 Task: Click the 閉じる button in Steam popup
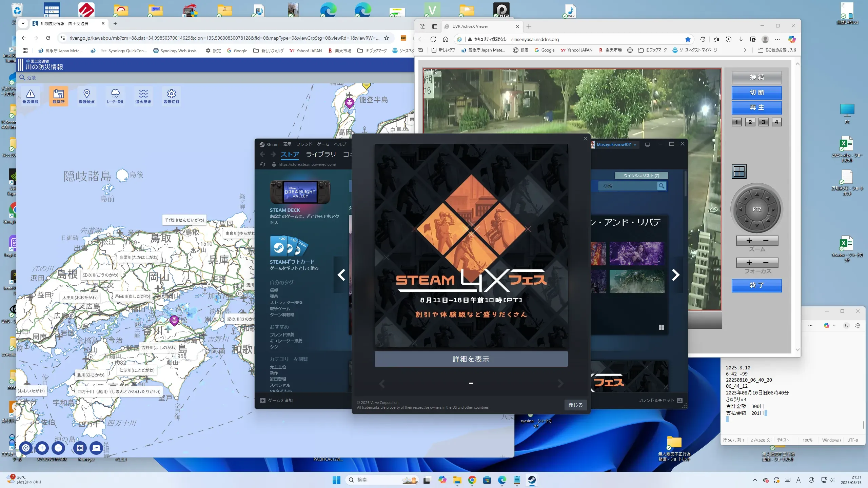click(x=575, y=405)
